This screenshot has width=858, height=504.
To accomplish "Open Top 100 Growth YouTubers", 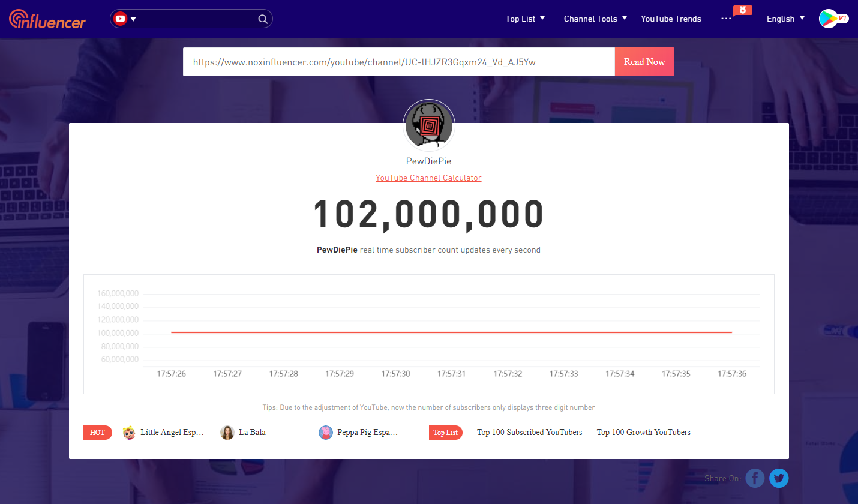I will coord(643,432).
